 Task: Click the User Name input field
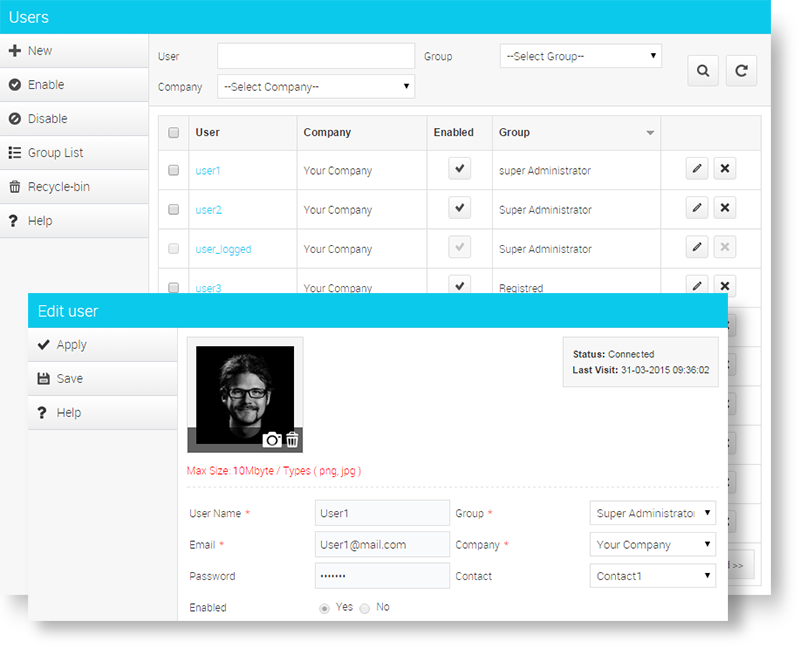(x=382, y=513)
